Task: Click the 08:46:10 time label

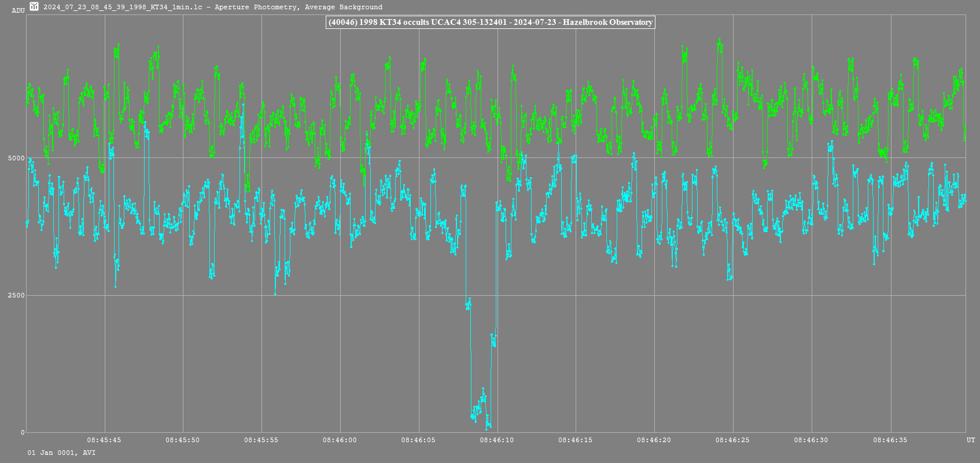Action: point(497,440)
